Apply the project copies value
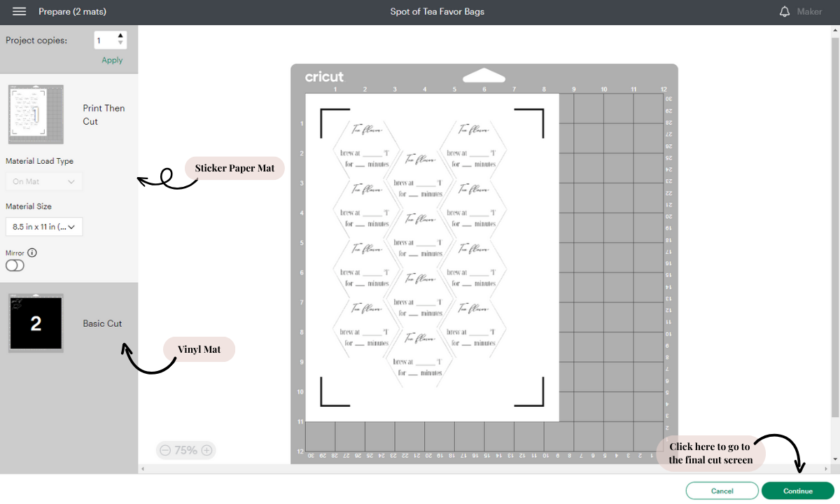The height and width of the screenshot is (504, 840). (112, 60)
